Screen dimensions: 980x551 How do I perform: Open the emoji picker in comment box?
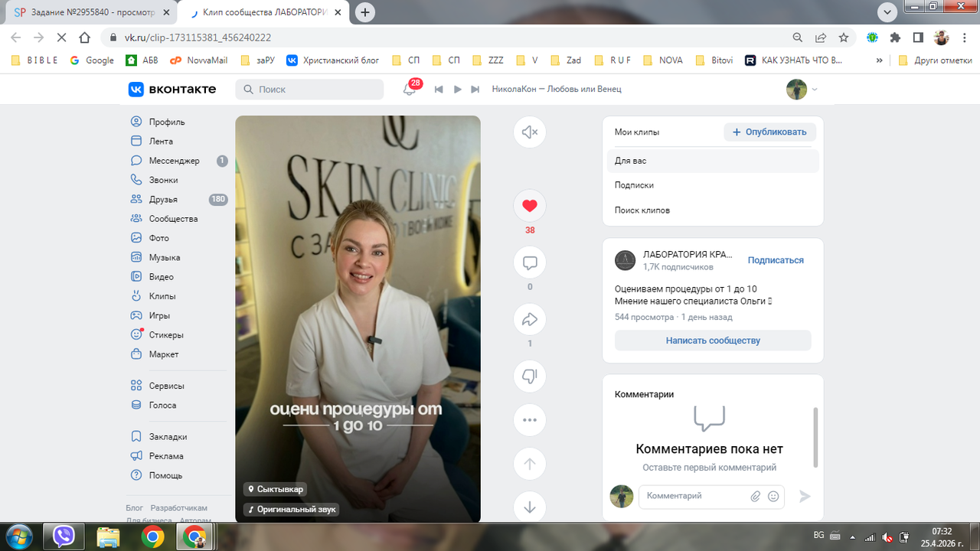point(773,496)
